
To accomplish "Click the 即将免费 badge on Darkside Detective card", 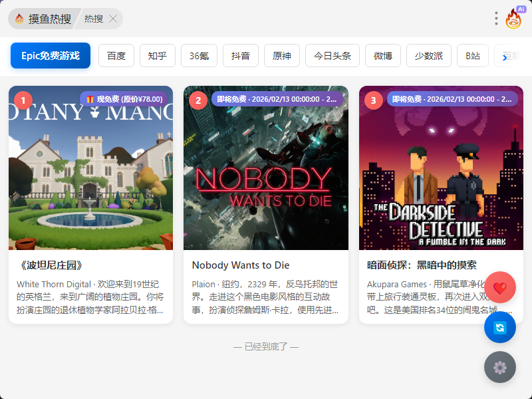I will tap(452, 99).
